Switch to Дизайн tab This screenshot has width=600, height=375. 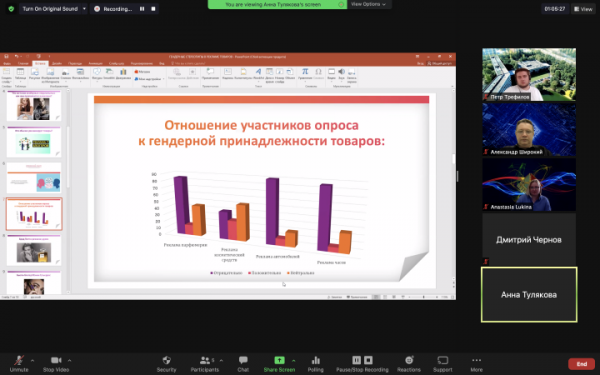pos(57,64)
